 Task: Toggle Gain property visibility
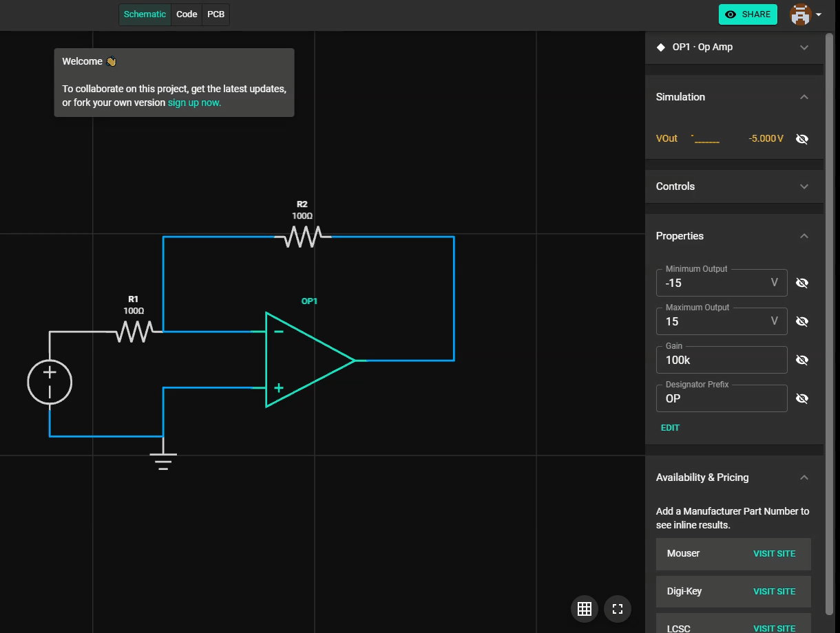point(801,360)
